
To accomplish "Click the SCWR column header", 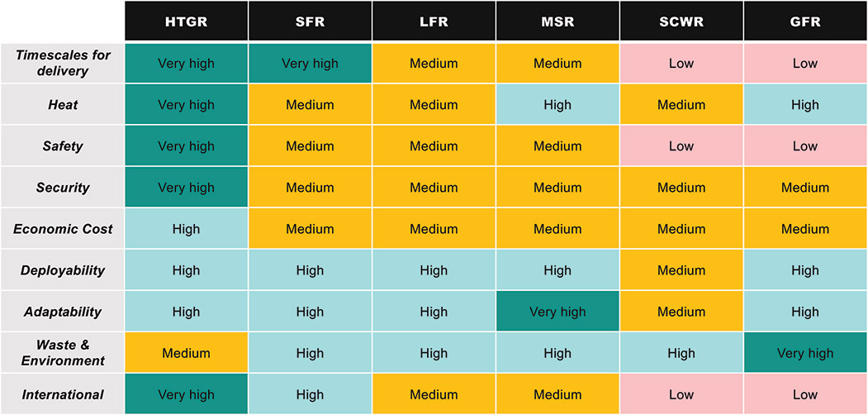I will click(x=681, y=21).
